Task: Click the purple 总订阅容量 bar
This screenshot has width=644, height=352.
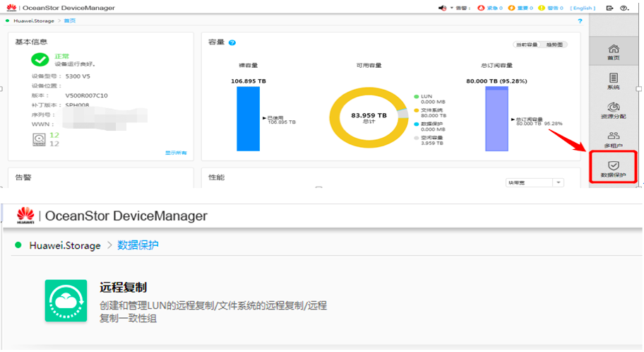Action: click(x=496, y=119)
